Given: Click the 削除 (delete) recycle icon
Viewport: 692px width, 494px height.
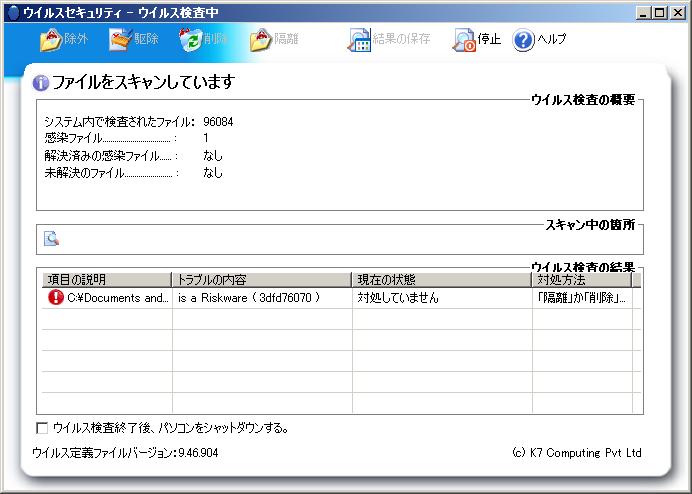Looking at the screenshot, I should (x=191, y=40).
